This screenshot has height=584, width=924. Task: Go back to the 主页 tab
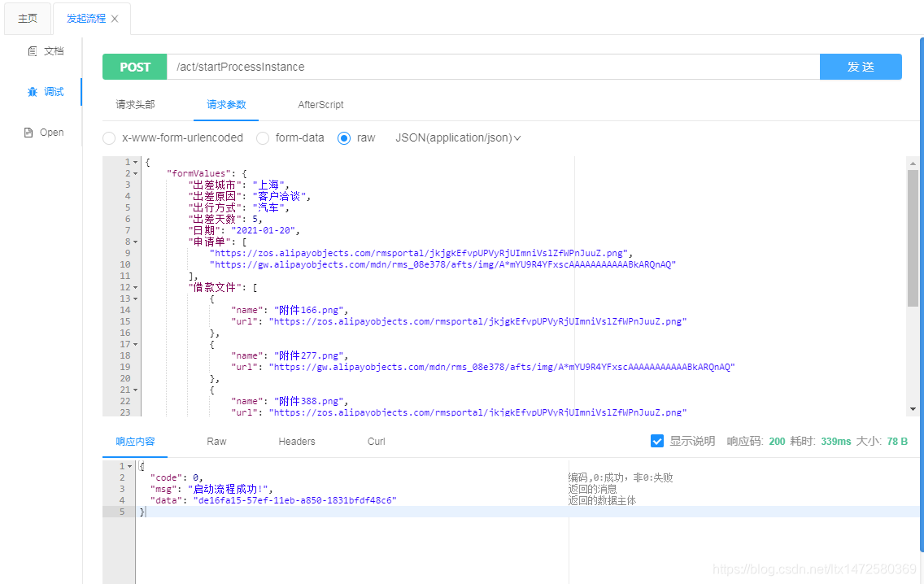27,17
